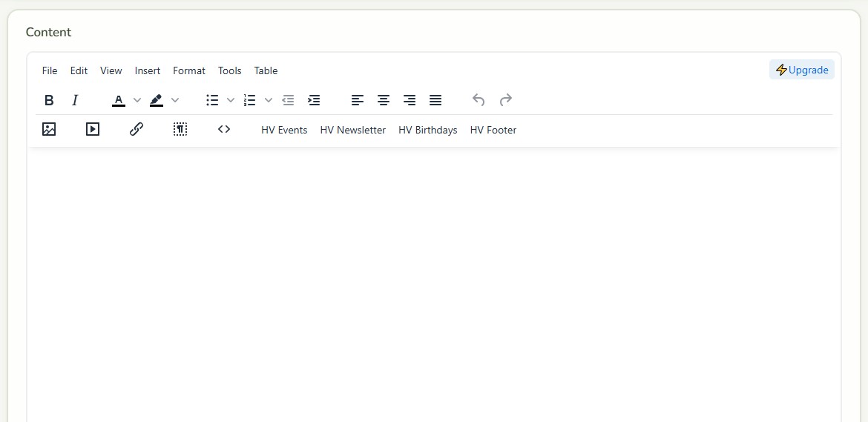Insert a hyperlink
Viewport: 868px width, 422px height.
click(137, 130)
